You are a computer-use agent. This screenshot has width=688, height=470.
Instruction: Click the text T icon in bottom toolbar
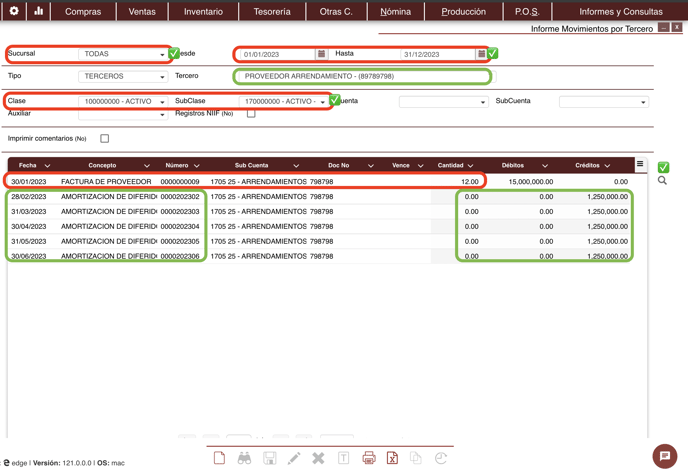(x=344, y=458)
